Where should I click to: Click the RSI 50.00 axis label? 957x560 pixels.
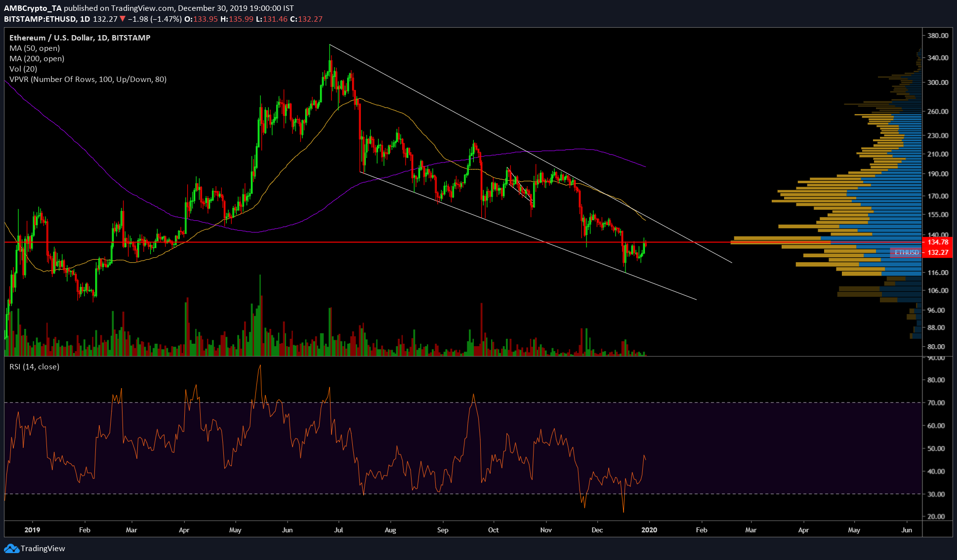[936, 448]
